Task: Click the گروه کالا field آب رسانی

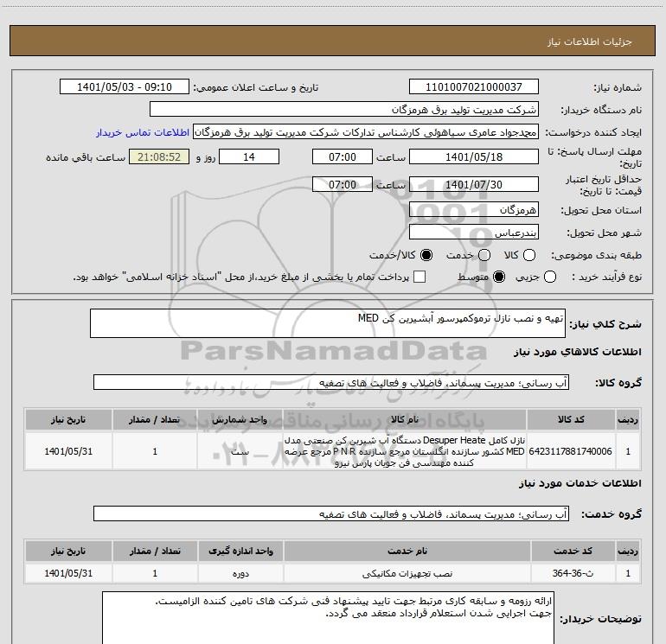Action: (331, 382)
